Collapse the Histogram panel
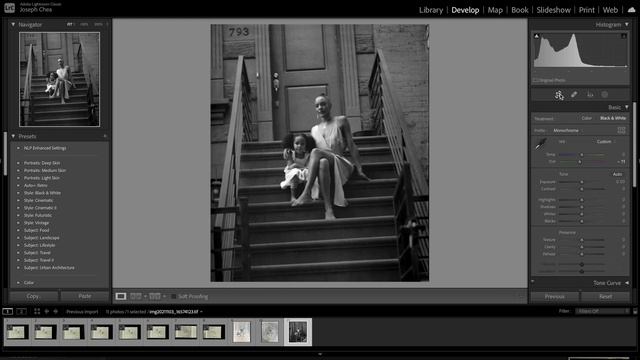 pyautogui.click(x=627, y=24)
